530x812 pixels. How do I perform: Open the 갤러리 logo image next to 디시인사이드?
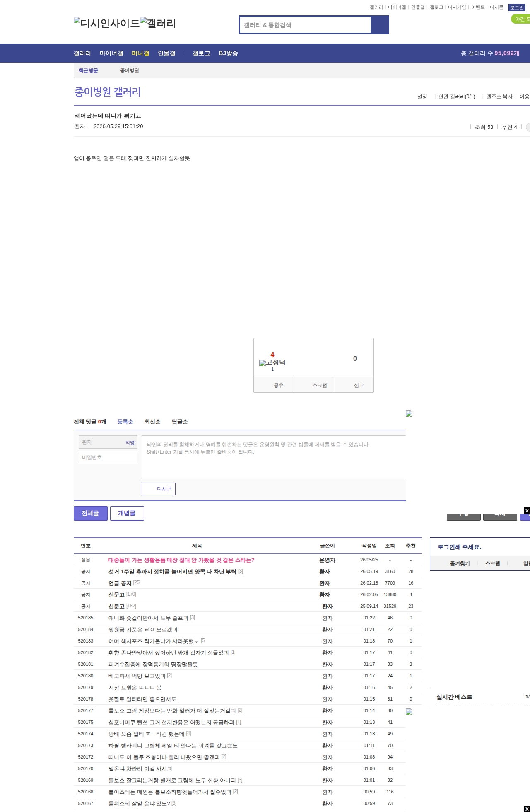(x=158, y=23)
